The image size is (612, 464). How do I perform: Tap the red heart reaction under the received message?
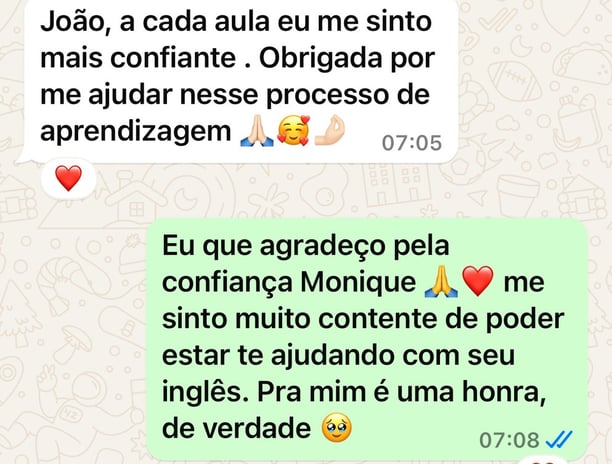[69, 178]
